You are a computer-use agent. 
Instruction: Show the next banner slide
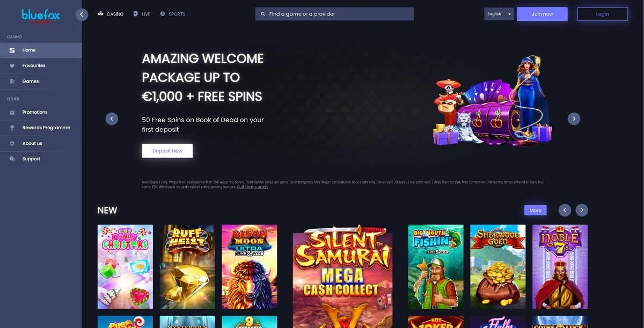(x=574, y=118)
